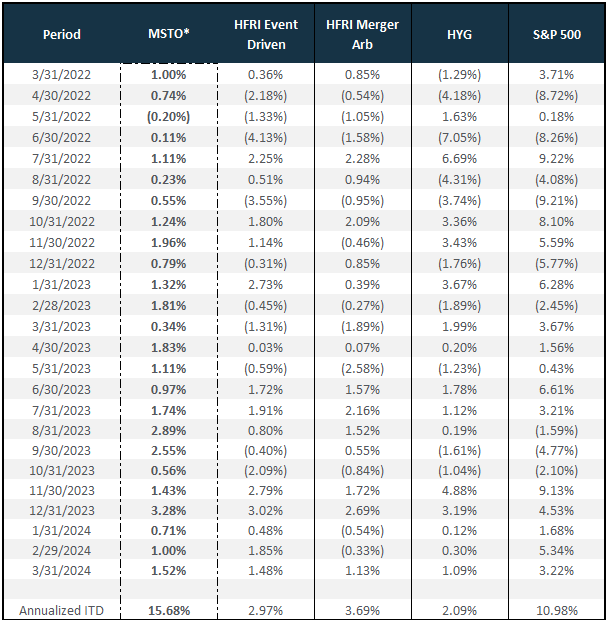
Task: Click the 10/31/2022 period cell
Action: coord(62,221)
